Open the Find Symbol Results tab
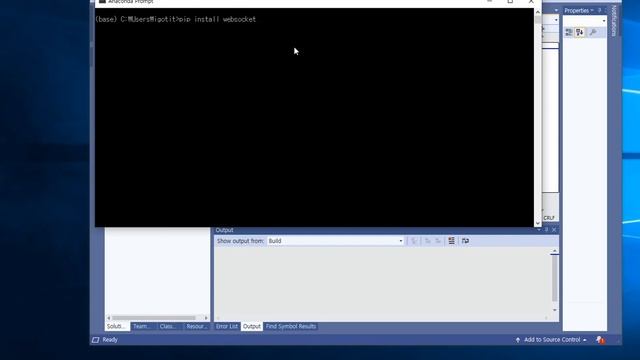Screen dimensions: 640x360 pos(291,327)
